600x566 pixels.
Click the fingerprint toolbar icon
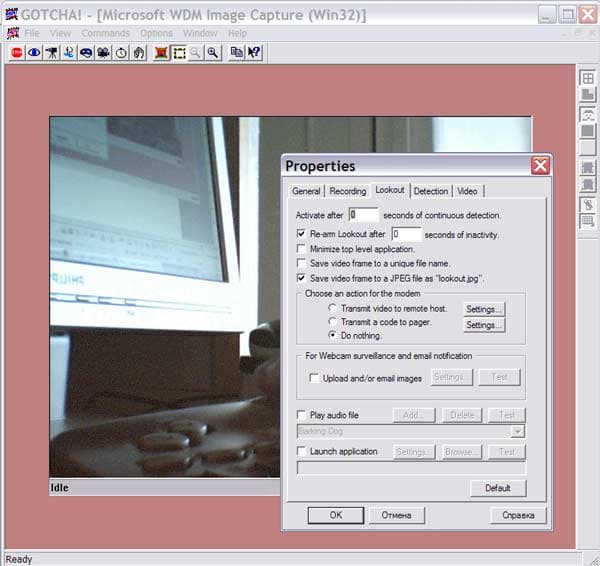point(139,52)
